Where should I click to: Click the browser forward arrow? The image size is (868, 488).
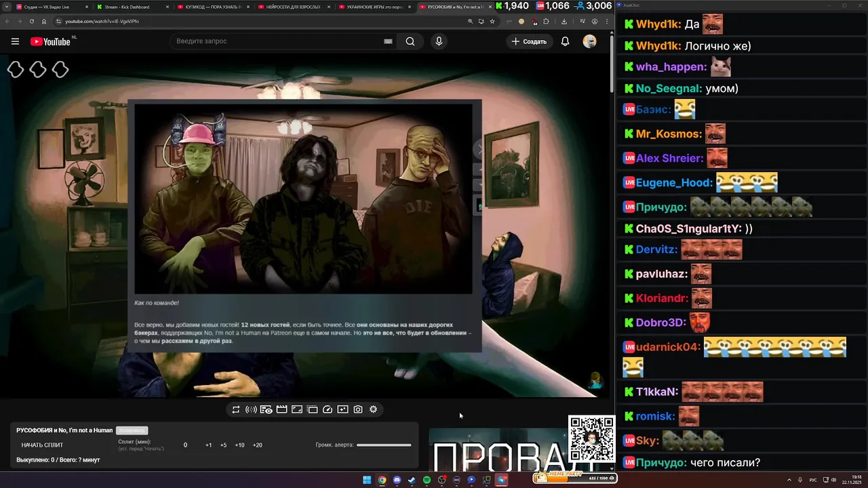tap(20, 21)
